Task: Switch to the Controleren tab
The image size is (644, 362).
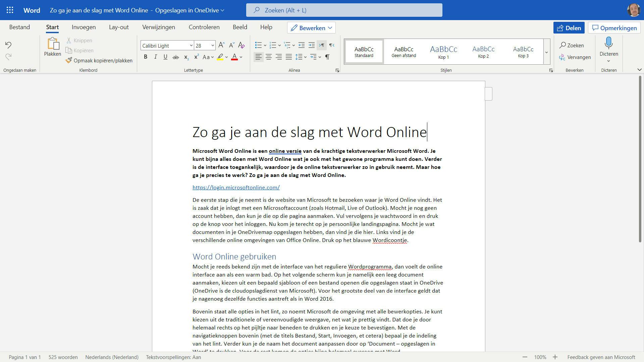Action: pyautogui.click(x=204, y=27)
